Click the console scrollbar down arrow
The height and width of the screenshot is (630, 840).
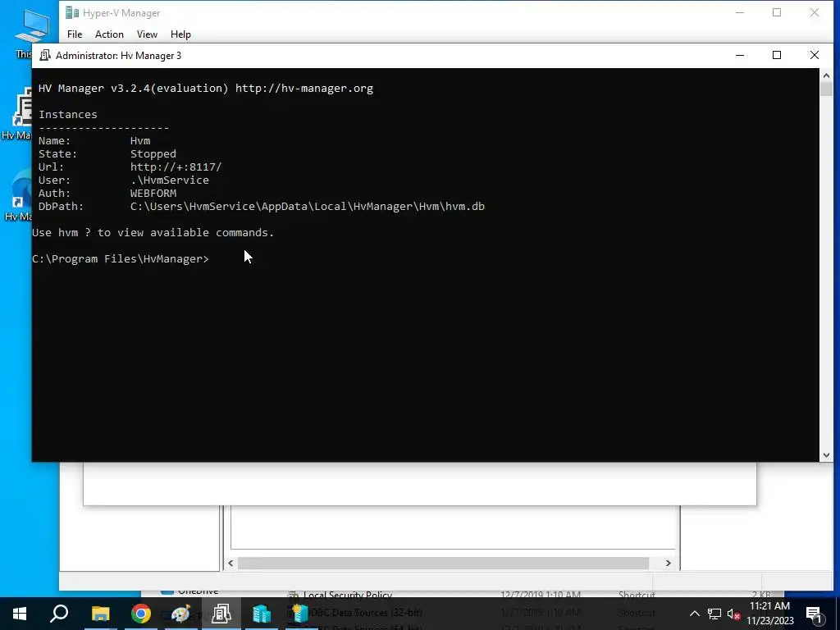[x=826, y=454]
